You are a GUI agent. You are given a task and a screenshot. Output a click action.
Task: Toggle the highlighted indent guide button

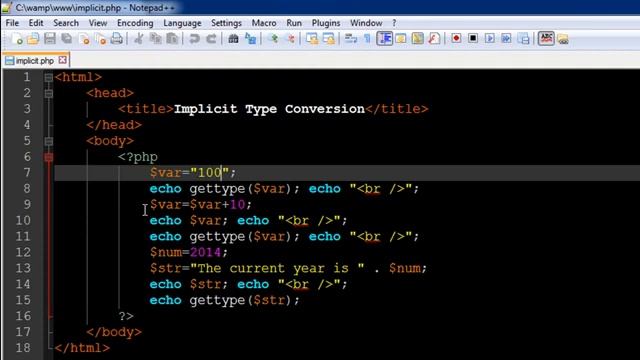[384, 39]
